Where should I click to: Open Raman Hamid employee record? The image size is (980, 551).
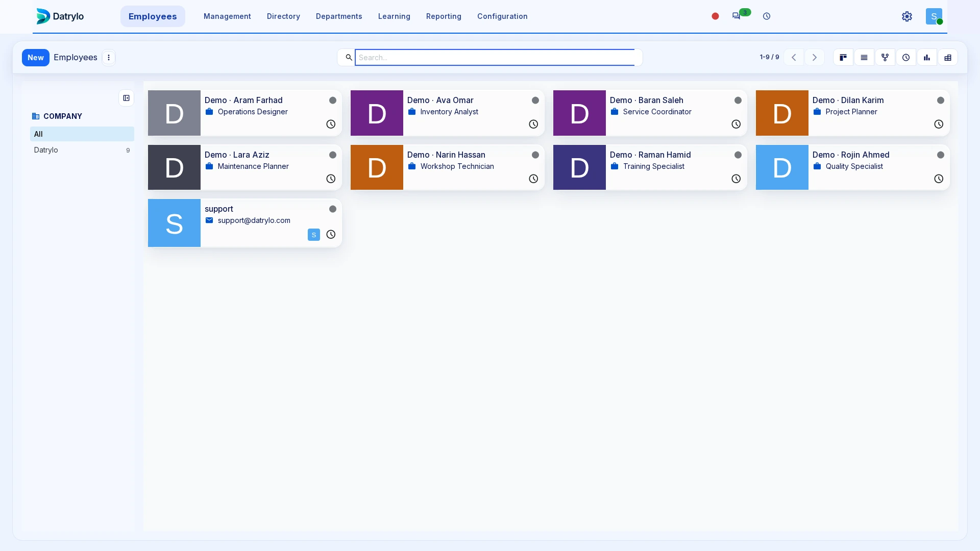click(x=650, y=167)
